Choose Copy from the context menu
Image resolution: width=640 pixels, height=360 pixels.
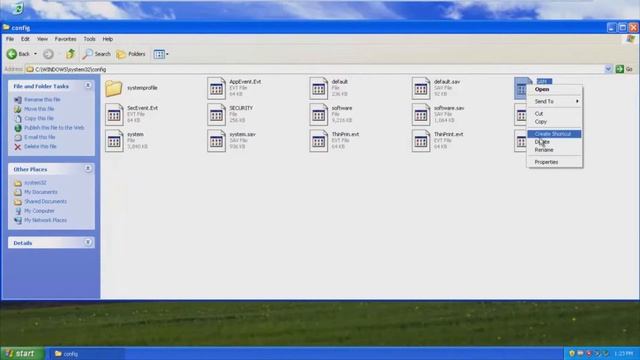pos(555,122)
